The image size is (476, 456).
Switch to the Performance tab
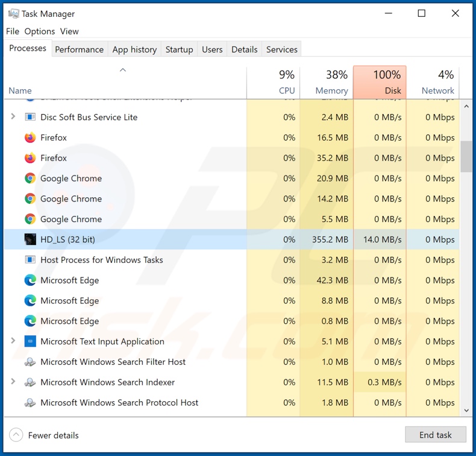tap(79, 49)
